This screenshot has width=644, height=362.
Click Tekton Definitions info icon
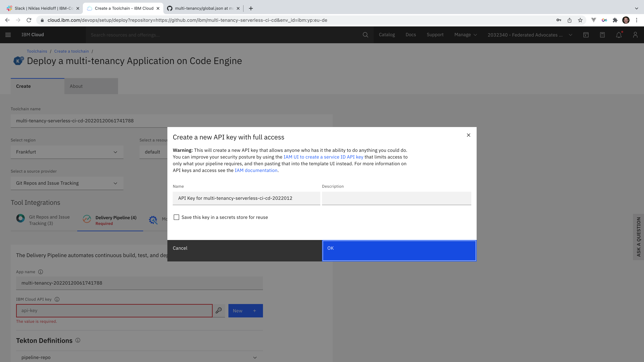(x=78, y=340)
